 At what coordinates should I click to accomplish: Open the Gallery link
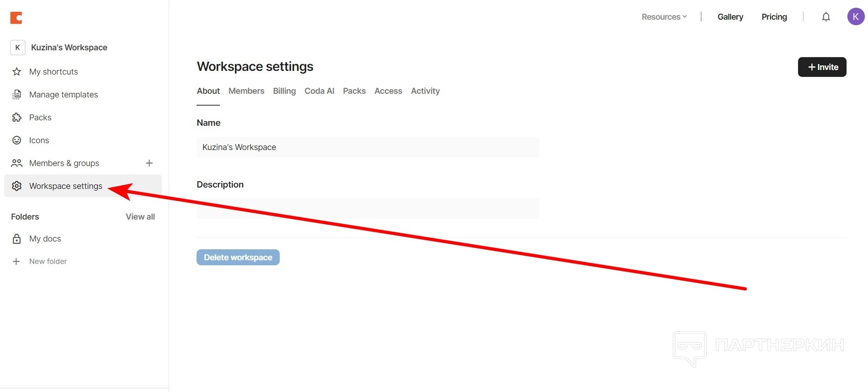pos(730,17)
